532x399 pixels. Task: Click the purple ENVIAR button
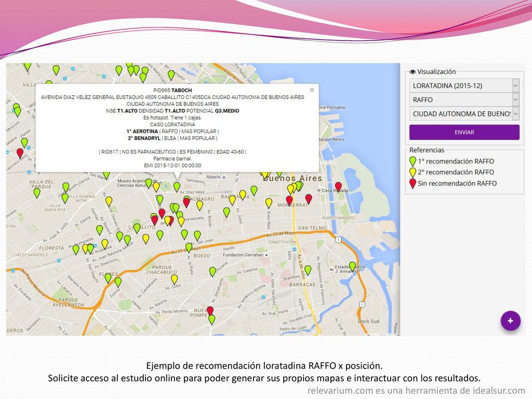coord(464,132)
